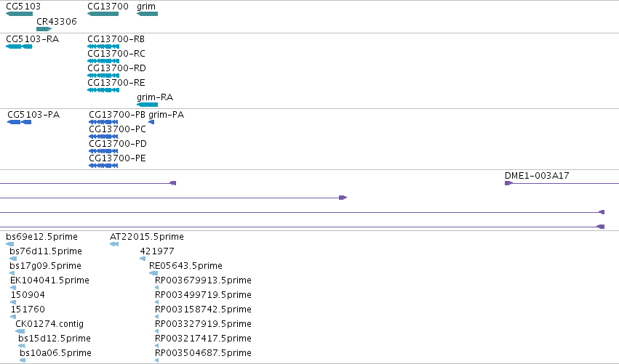Click the CG5103-PA protein feature

point(20,122)
